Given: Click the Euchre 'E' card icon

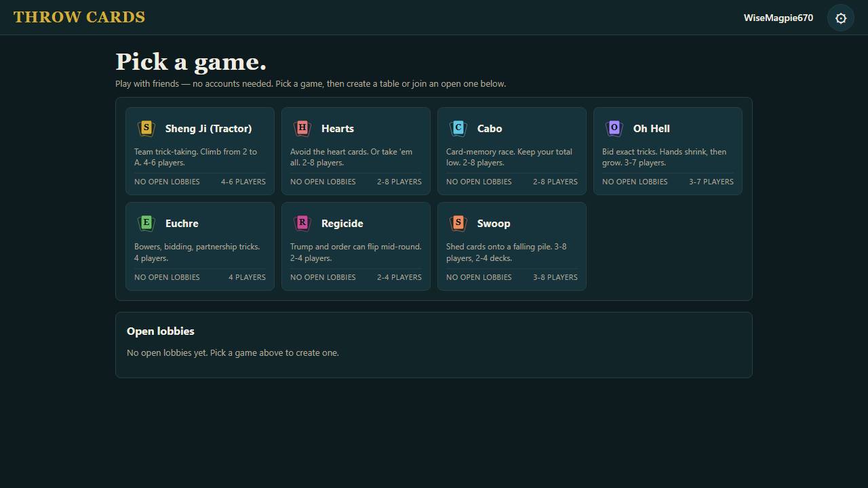Looking at the screenshot, I should click(x=146, y=223).
